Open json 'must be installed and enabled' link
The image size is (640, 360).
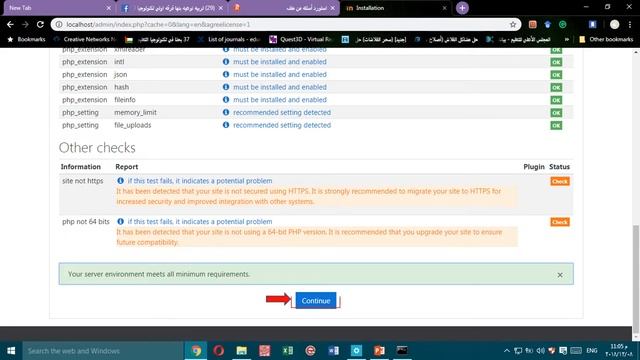[280, 74]
